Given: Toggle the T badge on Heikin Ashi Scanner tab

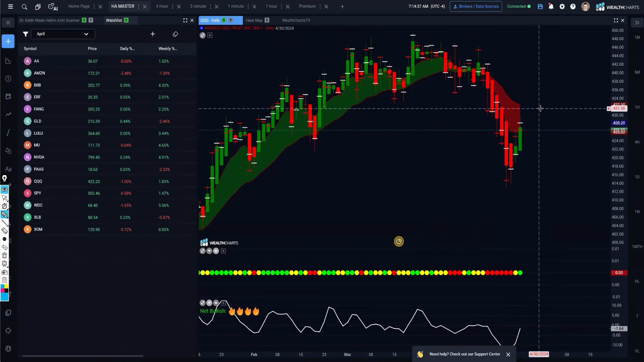Looking at the screenshot, I should tap(91, 20).
